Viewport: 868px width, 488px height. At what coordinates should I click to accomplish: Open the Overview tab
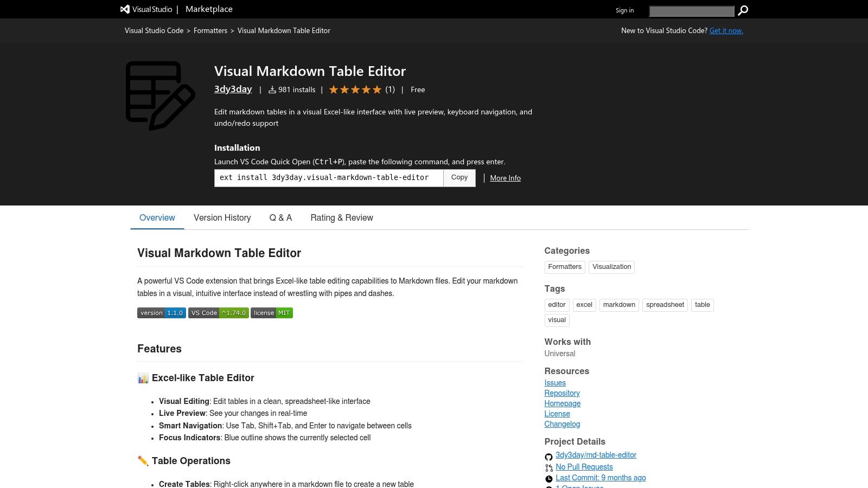(x=157, y=217)
